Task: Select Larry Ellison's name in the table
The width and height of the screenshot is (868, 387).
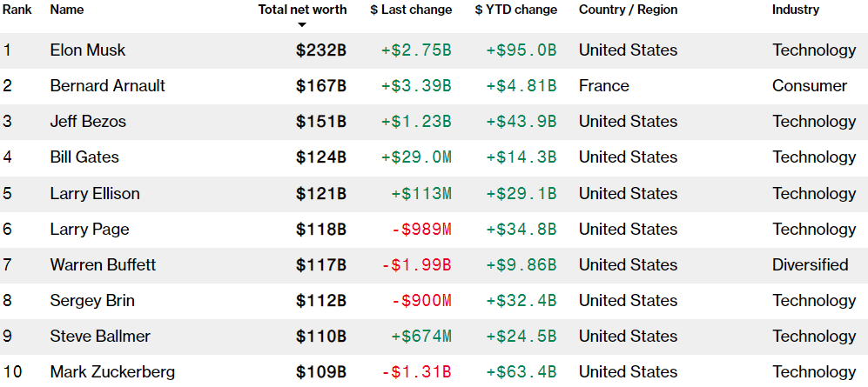Action: (95, 193)
